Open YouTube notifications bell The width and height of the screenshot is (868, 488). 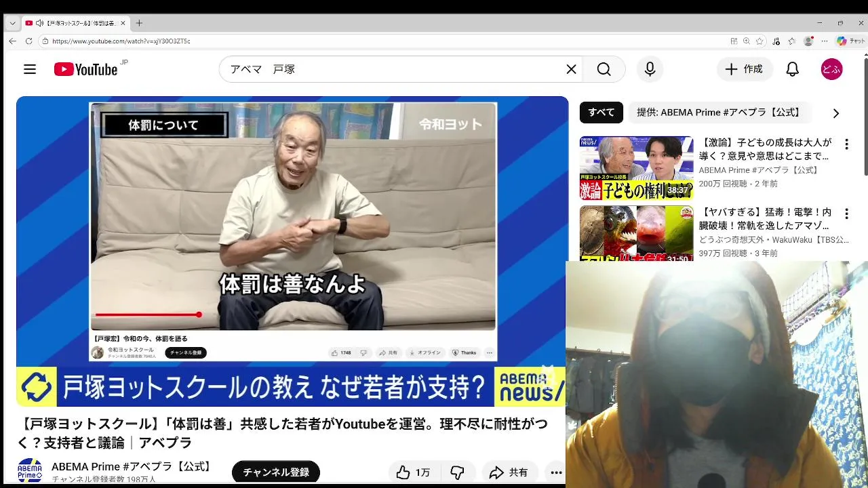(792, 69)
